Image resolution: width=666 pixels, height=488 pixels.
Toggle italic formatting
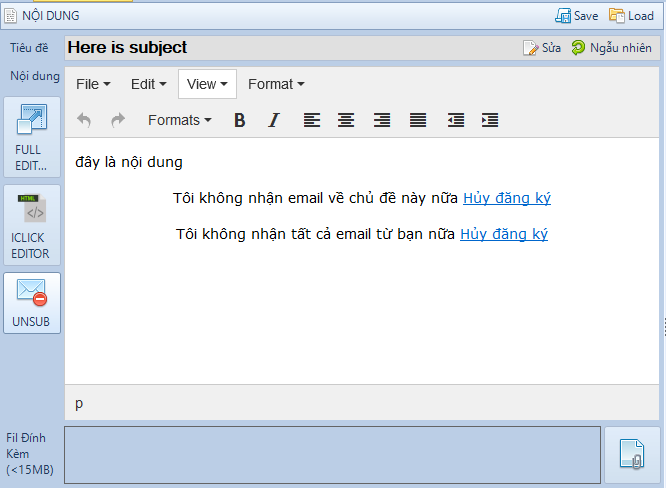coord(274,120)
